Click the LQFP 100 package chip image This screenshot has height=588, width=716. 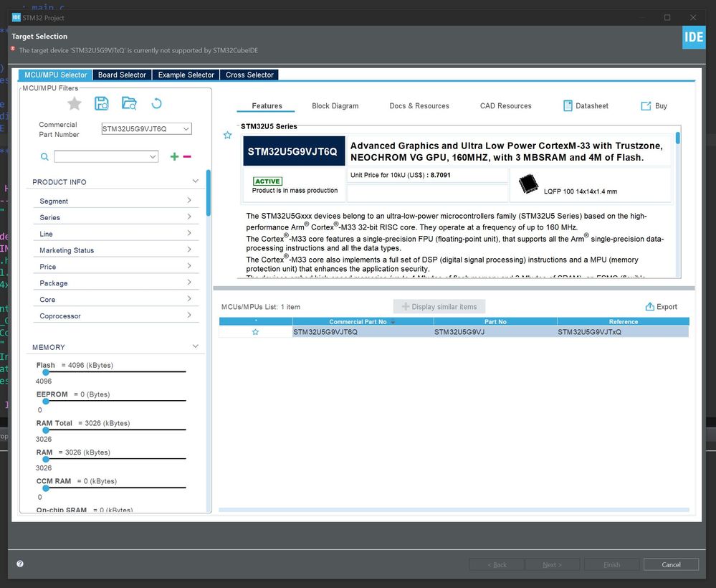coord(528,184)
